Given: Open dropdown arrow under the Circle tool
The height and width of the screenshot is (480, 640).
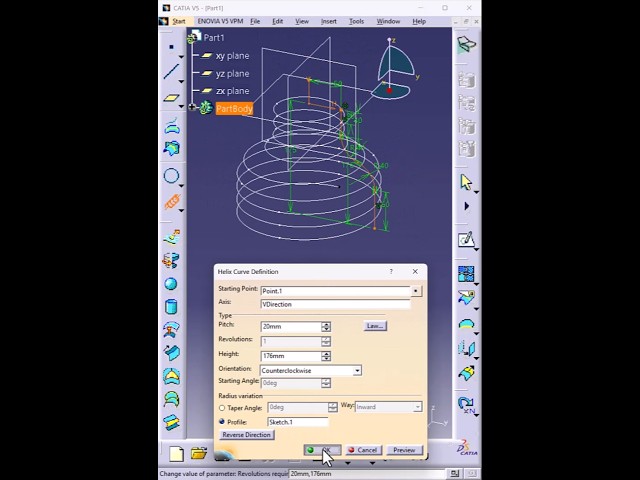Looking at the screenshot, I should coord(181,186).
